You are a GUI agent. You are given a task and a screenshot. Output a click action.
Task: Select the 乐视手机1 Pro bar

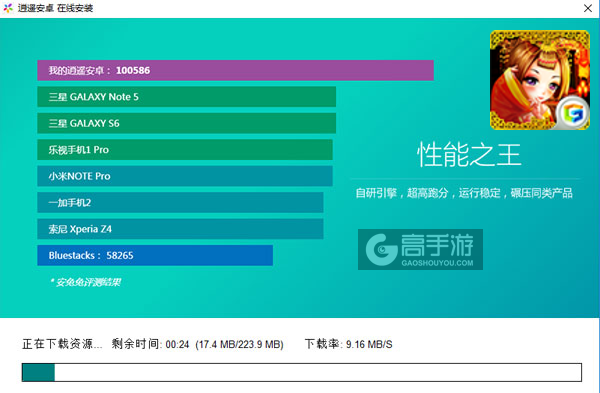[x=185, y=150]
